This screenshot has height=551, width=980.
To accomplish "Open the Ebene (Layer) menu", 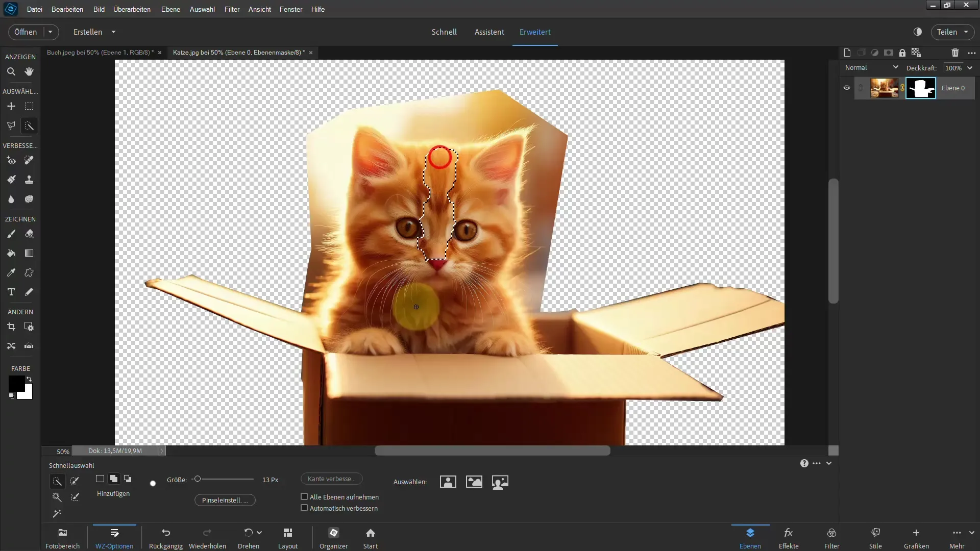I will 170,9.
